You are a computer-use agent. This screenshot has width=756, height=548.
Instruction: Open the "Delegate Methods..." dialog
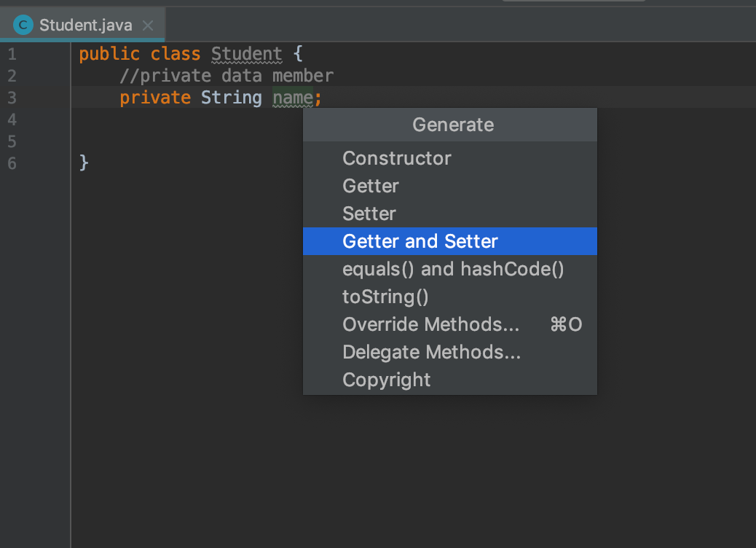pos(431,352)
